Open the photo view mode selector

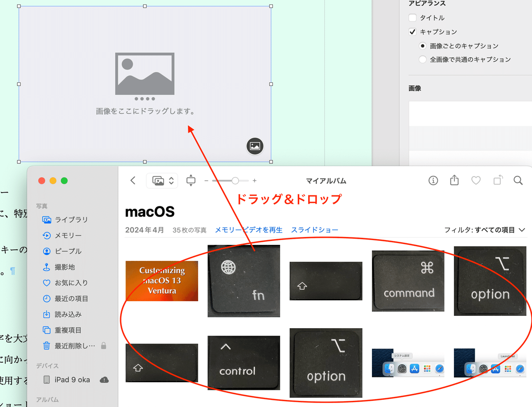[x=162, y=181]
